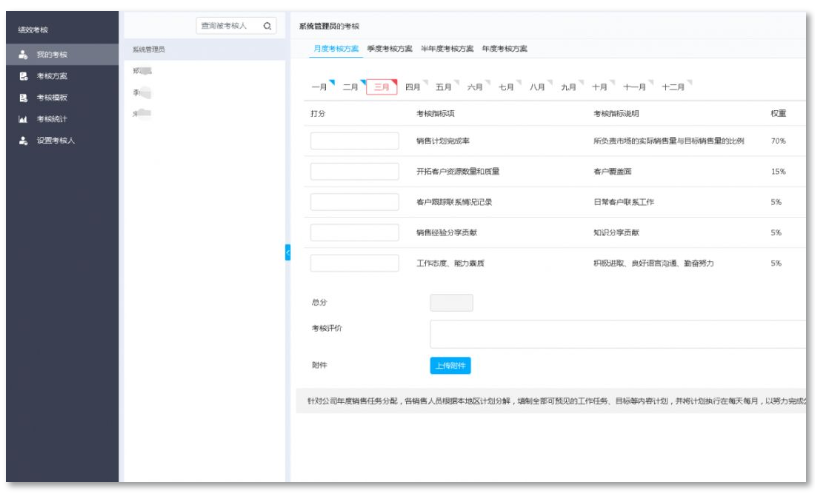Click score input for 销售计划完成率
Image resolution: width=815 pixels, height=495 pixels.
(x=354, y=141)
